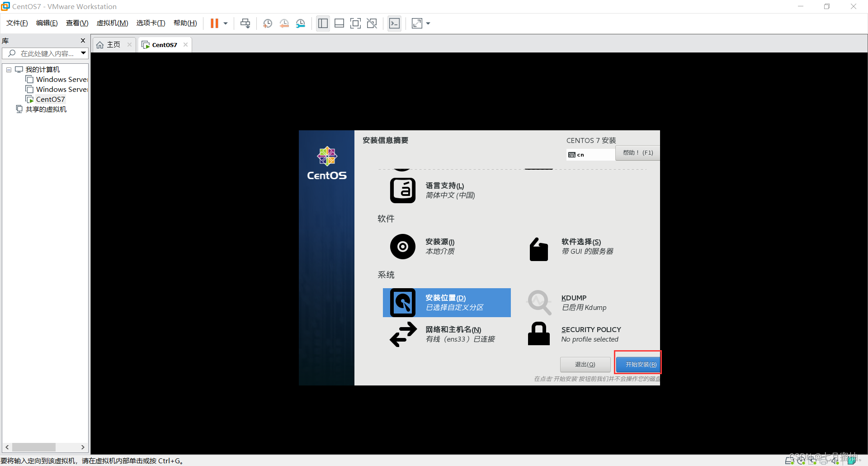This screenshot has width=868, height=466.
Task: Open the 查看(V) menu
Action: point(77,23)
